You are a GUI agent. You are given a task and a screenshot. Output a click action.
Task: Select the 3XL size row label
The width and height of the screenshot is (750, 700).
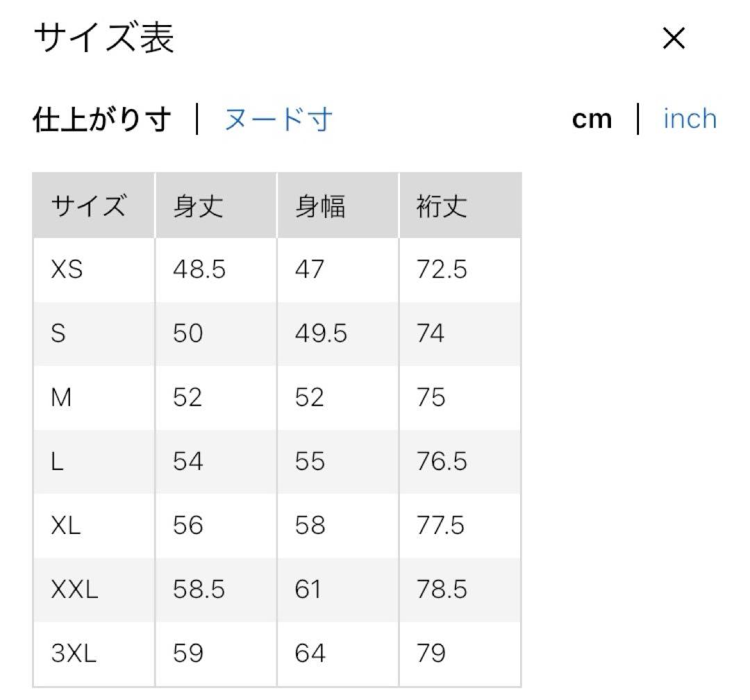tap(74, 653)
